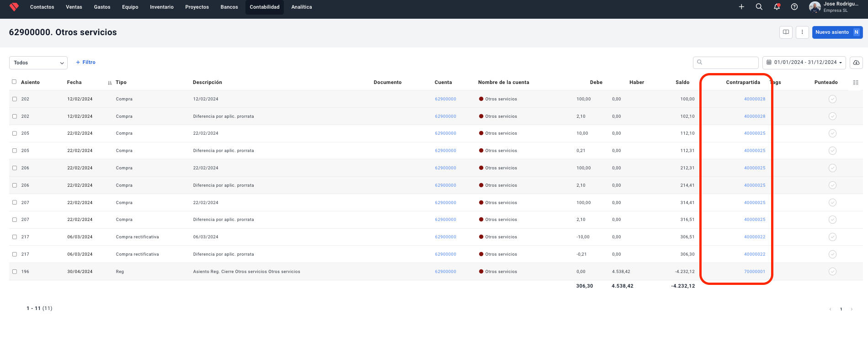The height and width of the screenshot is (347, 868).
Task: Click user avatar Jose Rodrigu...
Action: 815,7
